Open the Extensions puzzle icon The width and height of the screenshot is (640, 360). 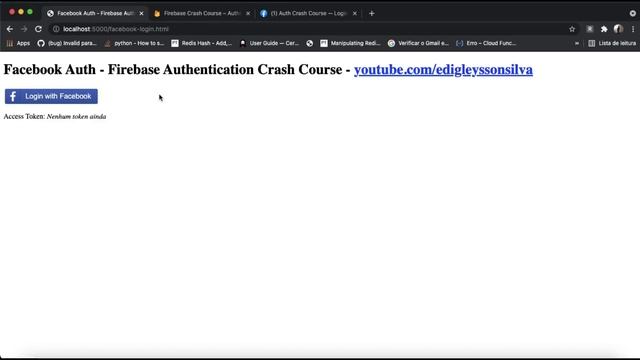pyautogui.click(x=604, y=29)
